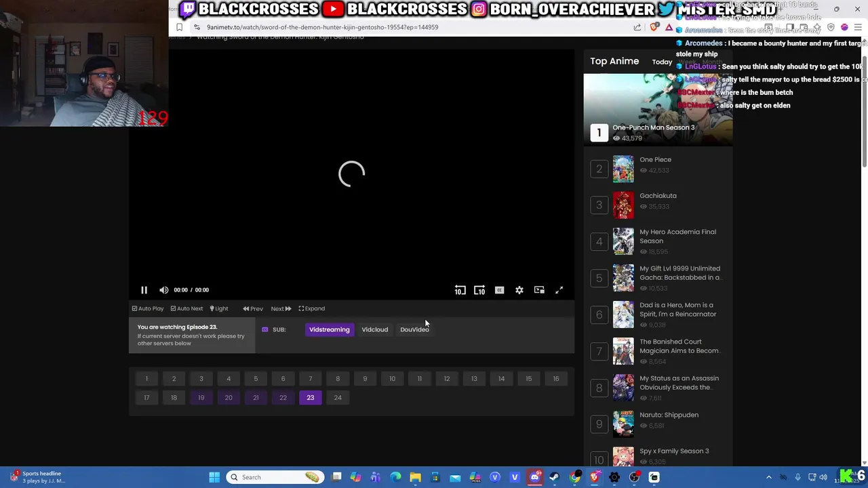Open the Brave Rewards triangle icon
868x488 pixels.
coord(669,27)
